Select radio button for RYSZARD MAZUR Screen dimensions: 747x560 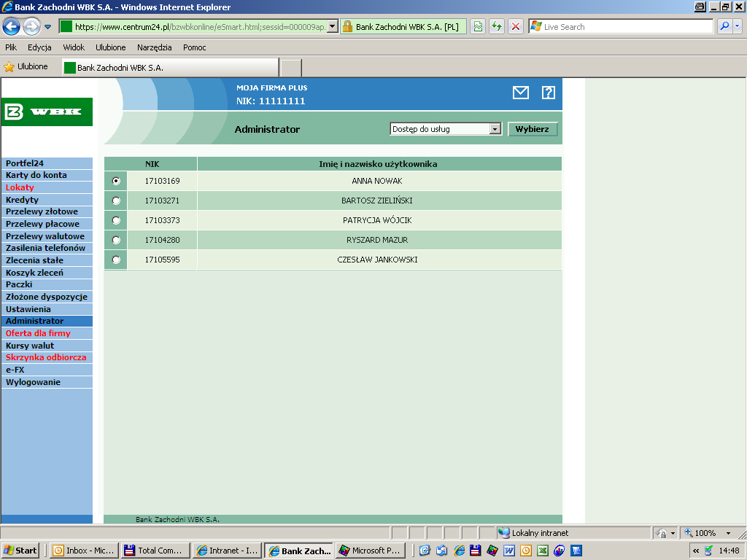pyautogui.click(x=116, y=240)
